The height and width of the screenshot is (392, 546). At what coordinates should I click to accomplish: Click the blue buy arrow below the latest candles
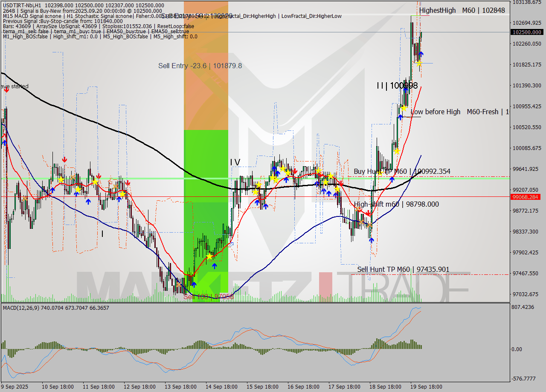(x=421, y=54)
